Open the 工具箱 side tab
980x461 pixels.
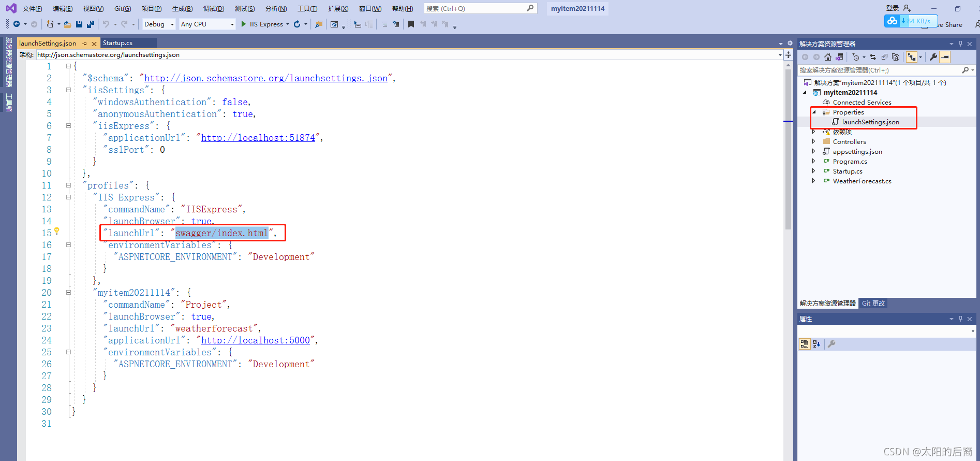8,102
